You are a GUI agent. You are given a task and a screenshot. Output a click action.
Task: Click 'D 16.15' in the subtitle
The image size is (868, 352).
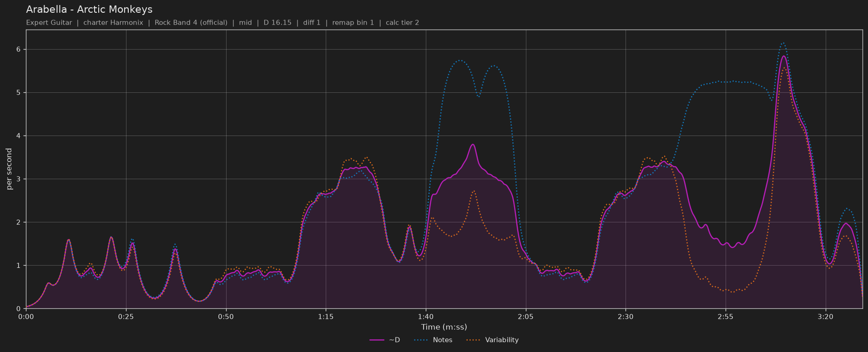[278, 23]
